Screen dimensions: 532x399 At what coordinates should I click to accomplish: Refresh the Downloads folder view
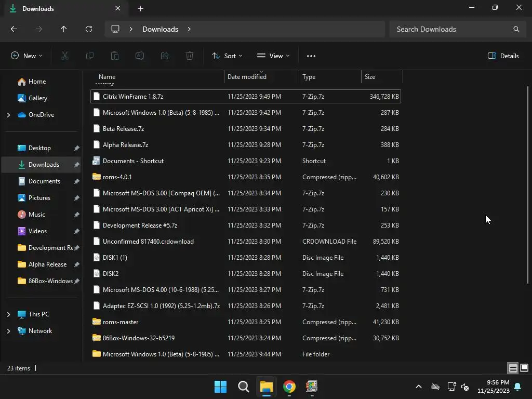(x=89, y=29)
